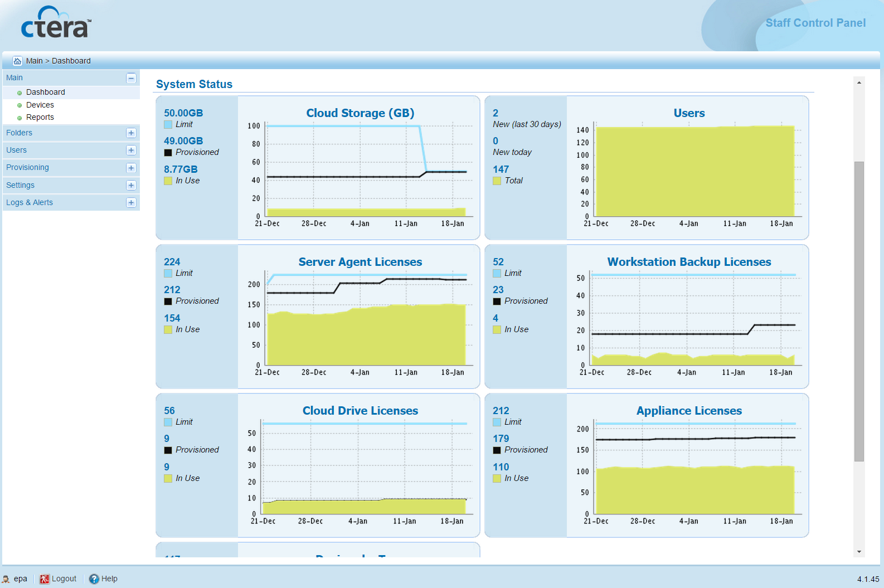This screenshot has width=884, height=588.
Task: Click the 49.00GB provisioned value
Action: tap(183, 141)
